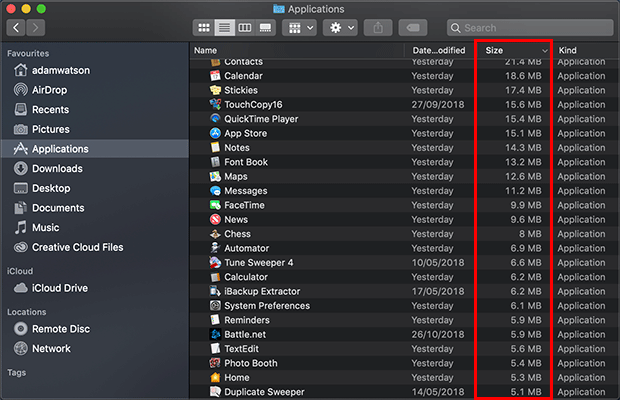Click the Tags heading in the sidebar
The width and height of the screenshot is (620, 400).
pos(17,373)
